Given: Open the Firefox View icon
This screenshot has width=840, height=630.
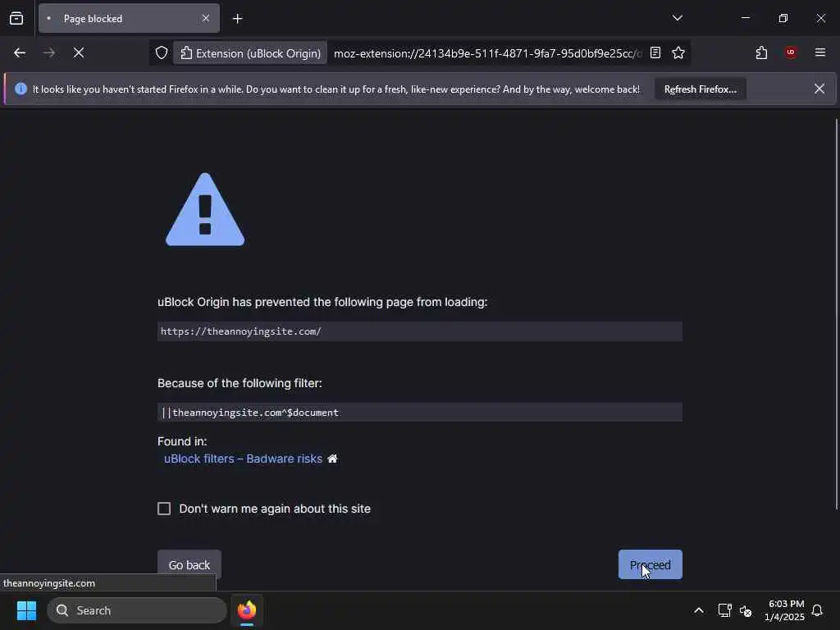Looking at the screenshot, I should pyautogui.click(x=16, y=18).
